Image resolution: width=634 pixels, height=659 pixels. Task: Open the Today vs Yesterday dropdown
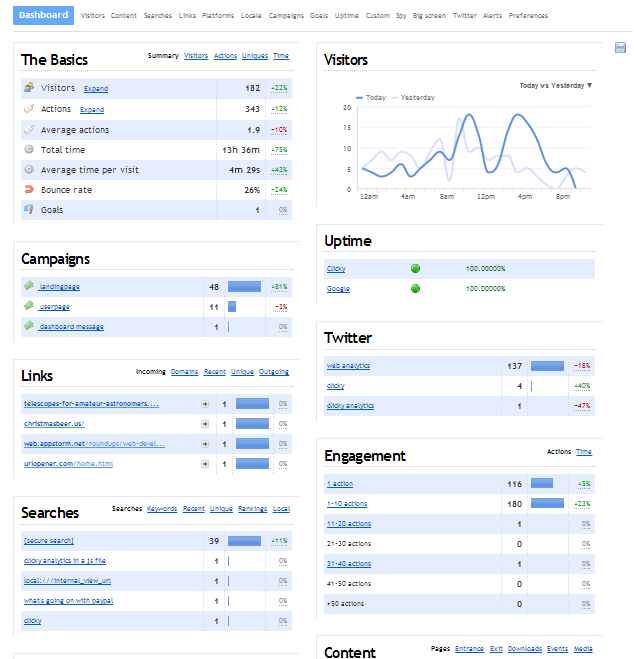[x=556, y=86]
